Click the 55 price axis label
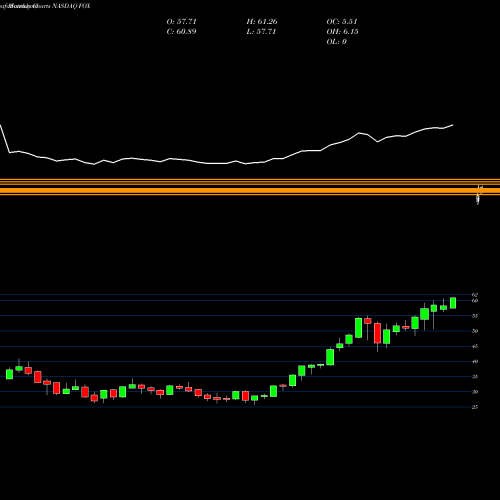The width and height of the screenshot is (500, 500). pyautogui.click(x=475, y=316)
